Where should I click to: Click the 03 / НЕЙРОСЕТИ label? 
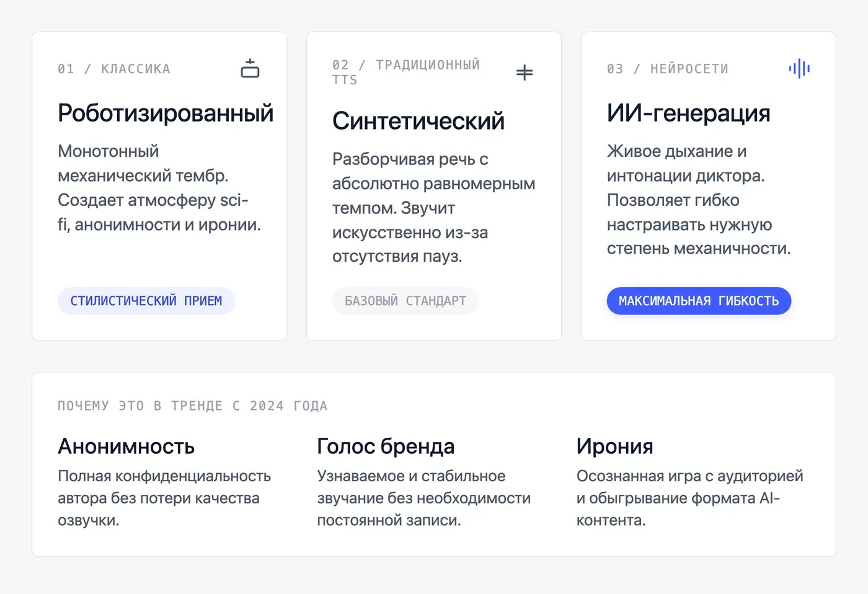point(668,69)
